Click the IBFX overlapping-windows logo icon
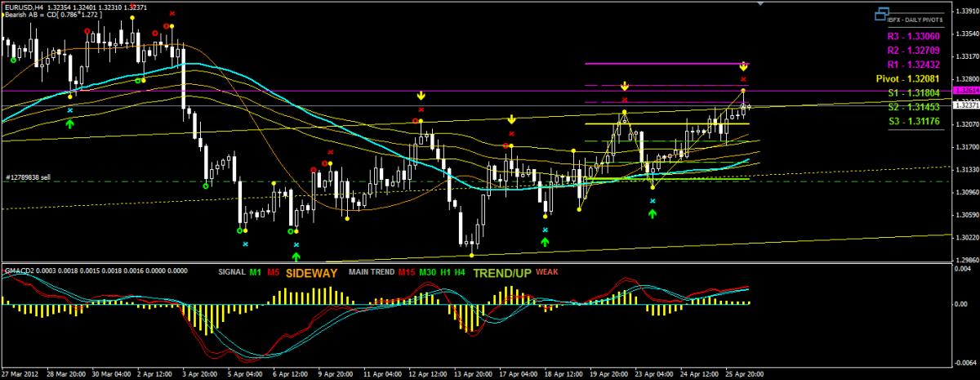980x380 pixels. click(880, 13)
